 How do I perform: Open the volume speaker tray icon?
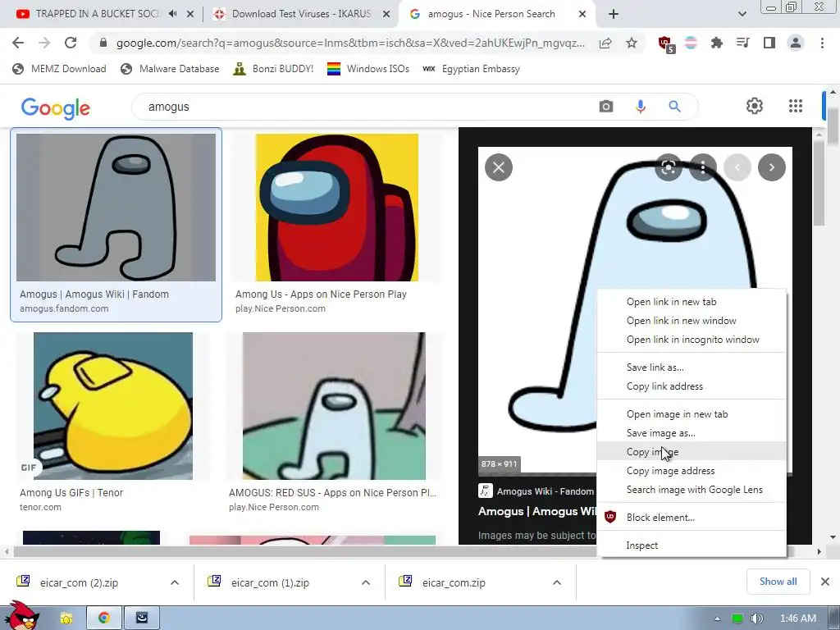click(x=756, y=619)
